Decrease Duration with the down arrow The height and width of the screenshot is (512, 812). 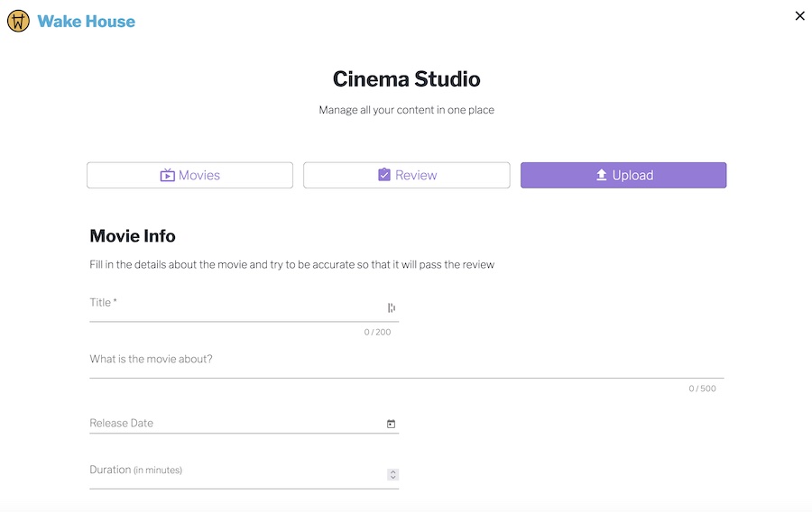[393, 478]
